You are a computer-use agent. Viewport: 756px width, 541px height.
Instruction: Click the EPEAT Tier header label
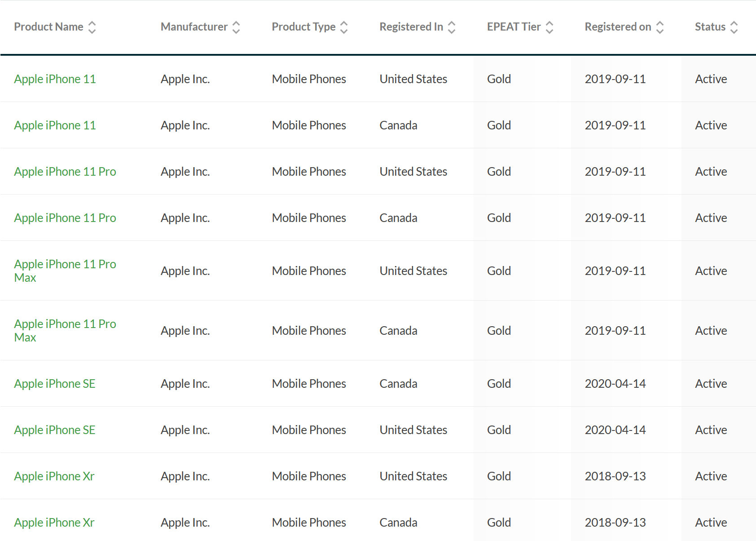(514, 27)
